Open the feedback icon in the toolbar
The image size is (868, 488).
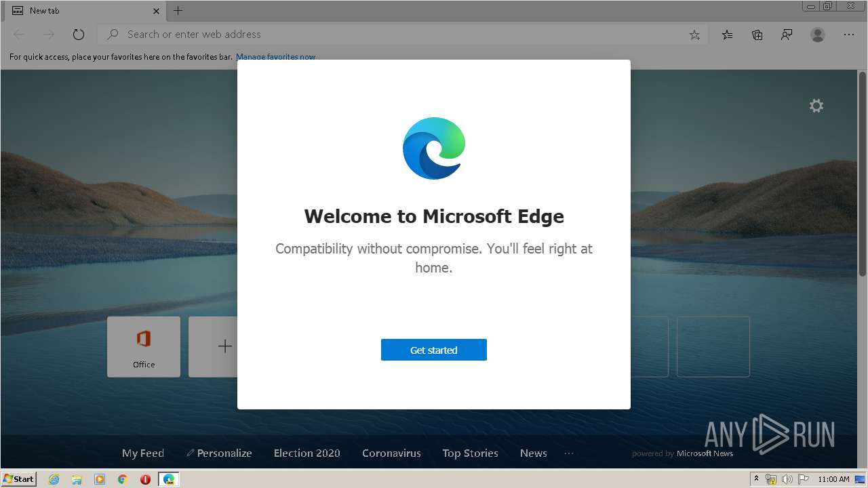click(x=787, y=35)
